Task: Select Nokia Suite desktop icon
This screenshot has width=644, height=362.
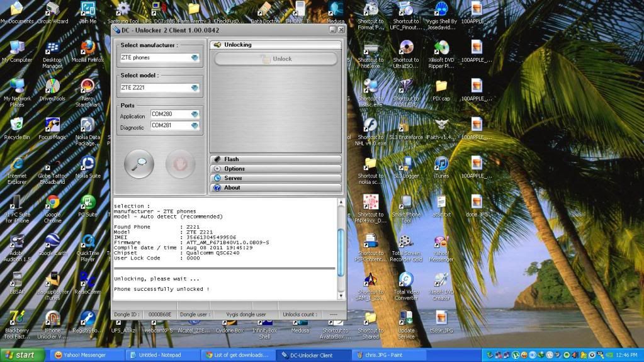Action: [88, 167]
